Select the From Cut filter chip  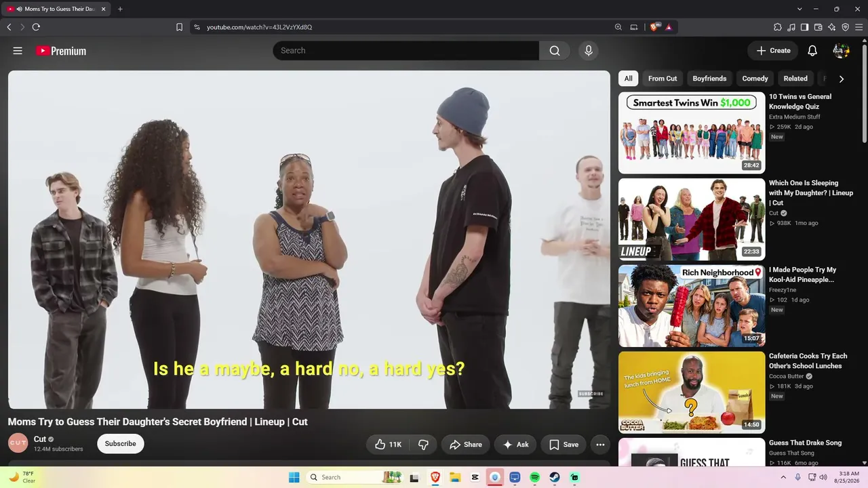663,79
